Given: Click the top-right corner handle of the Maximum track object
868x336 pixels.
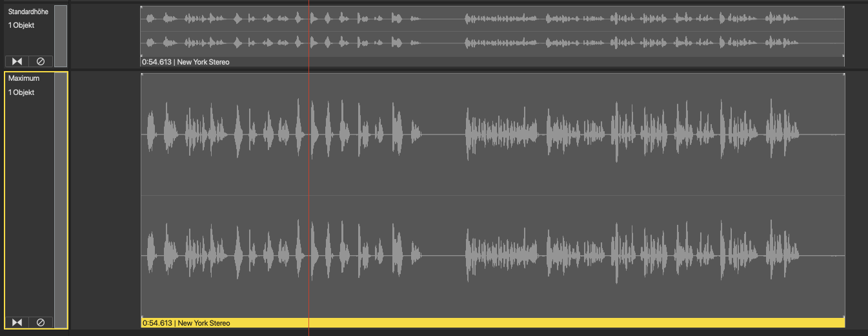Looking at the screenshot, I should (843, 75).
